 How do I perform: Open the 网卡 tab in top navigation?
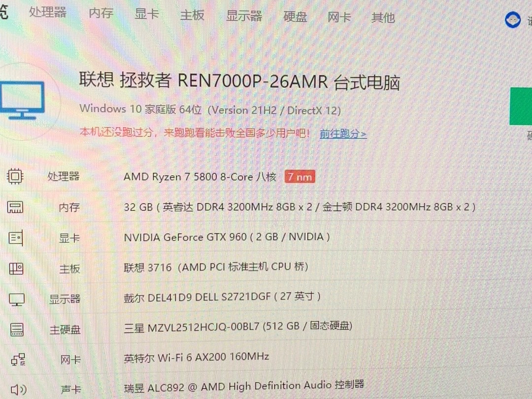click(339, 17)
